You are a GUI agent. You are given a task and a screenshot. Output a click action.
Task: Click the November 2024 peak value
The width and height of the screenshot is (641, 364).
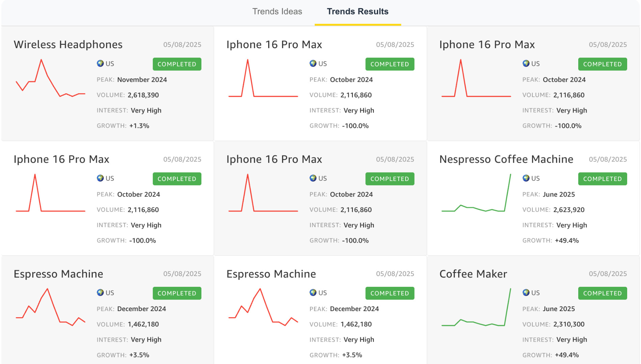tap(142, 80)
